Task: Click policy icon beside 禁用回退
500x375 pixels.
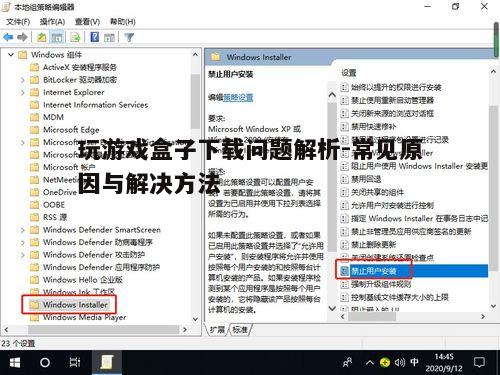Action: click(344, 179)
